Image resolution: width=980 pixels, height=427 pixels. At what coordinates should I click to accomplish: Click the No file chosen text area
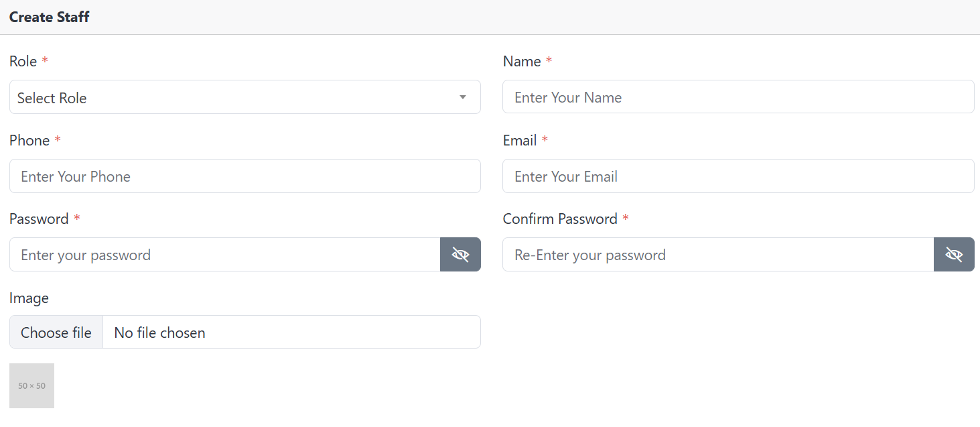tap(291, 332)
